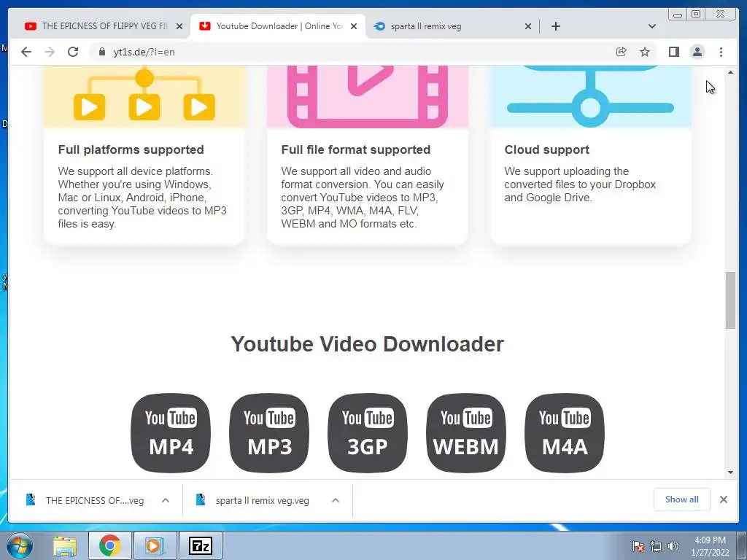Screen dimensions: 747x560
Task: Go forward with the forward arrow
Action: 50,52
